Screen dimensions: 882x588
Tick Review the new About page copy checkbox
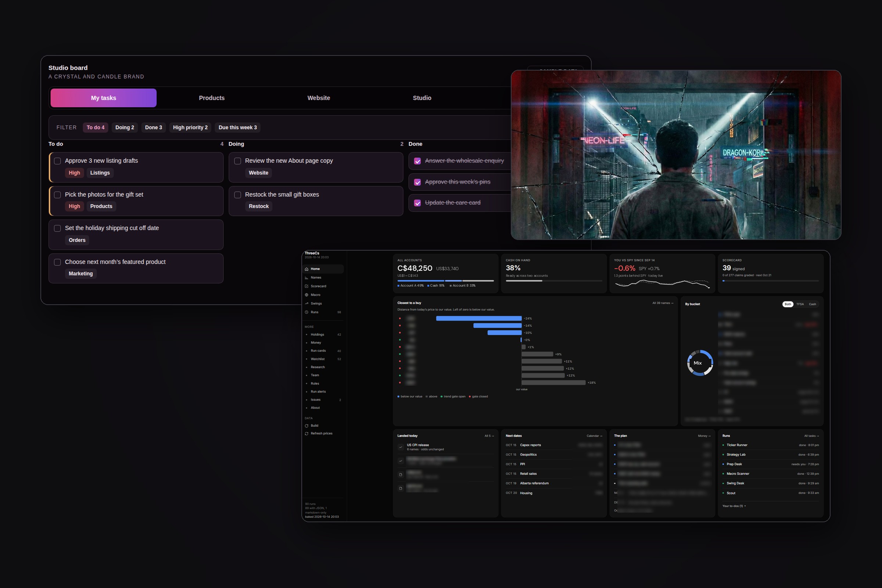(x=237, y=161)
